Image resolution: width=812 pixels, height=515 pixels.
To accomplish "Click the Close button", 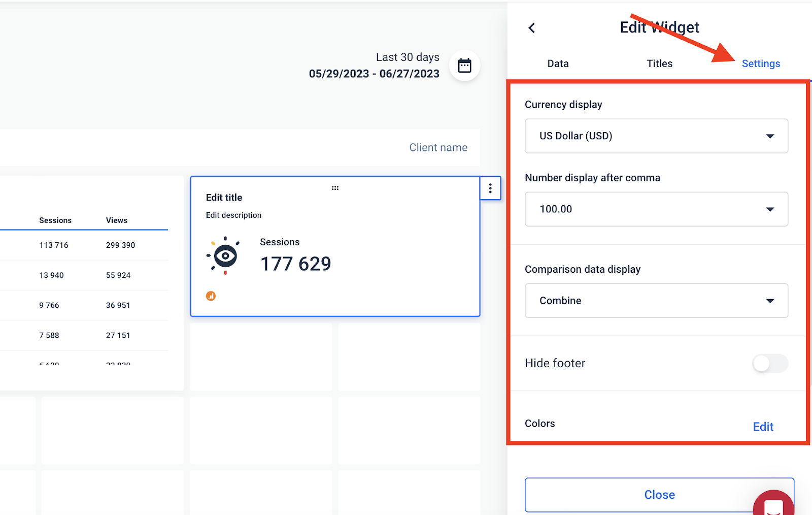I will pyautogui.click(x=659, y=494).
